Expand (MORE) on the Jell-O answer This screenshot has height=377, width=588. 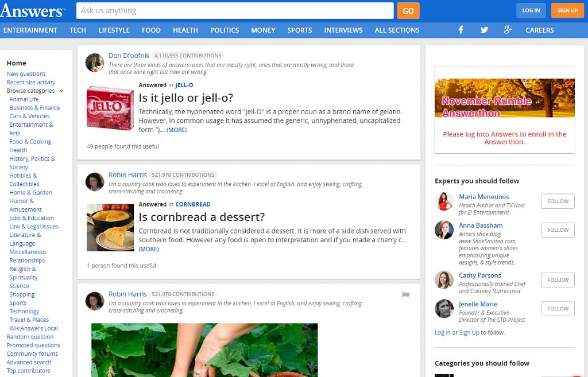point(176,130)
